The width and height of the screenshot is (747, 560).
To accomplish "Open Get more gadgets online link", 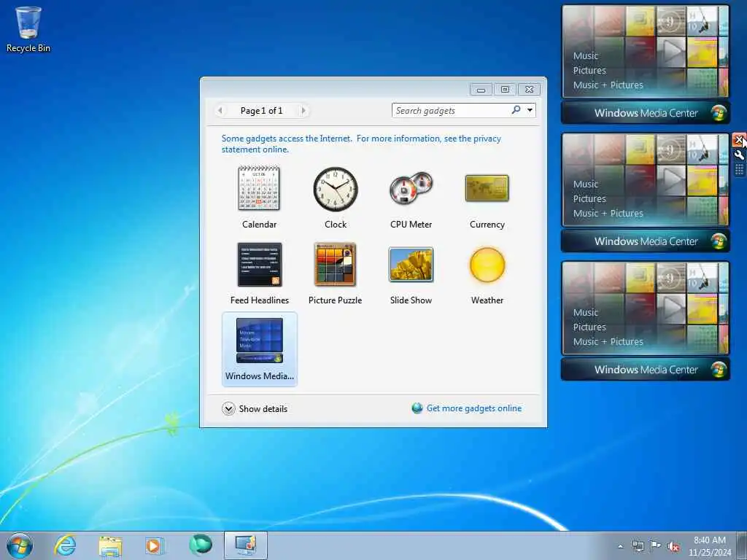I will pyautogui.click(x=474, y=408).
